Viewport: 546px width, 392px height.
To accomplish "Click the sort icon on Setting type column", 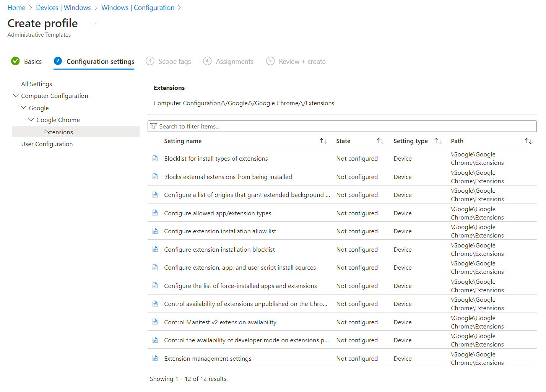I will [438, 141].
